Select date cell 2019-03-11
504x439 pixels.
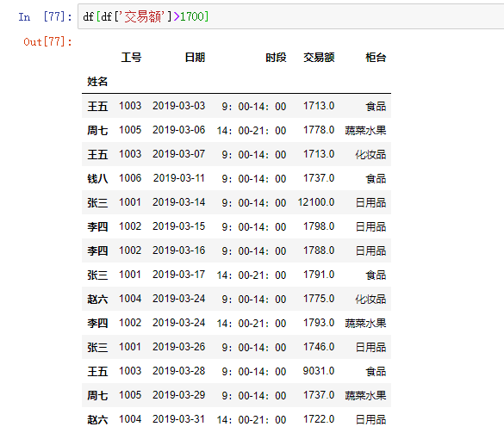pyautogui.click(x=178, y=178)
